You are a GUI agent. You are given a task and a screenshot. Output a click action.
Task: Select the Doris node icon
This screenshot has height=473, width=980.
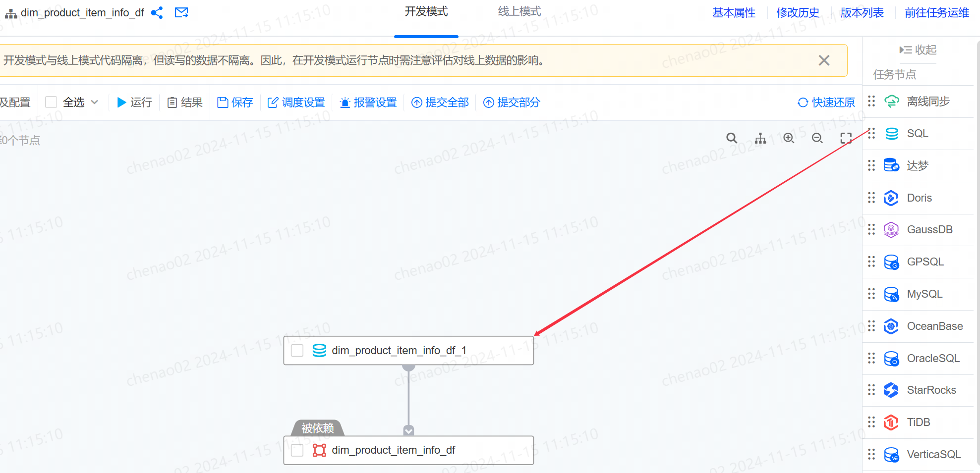point(891,198)
